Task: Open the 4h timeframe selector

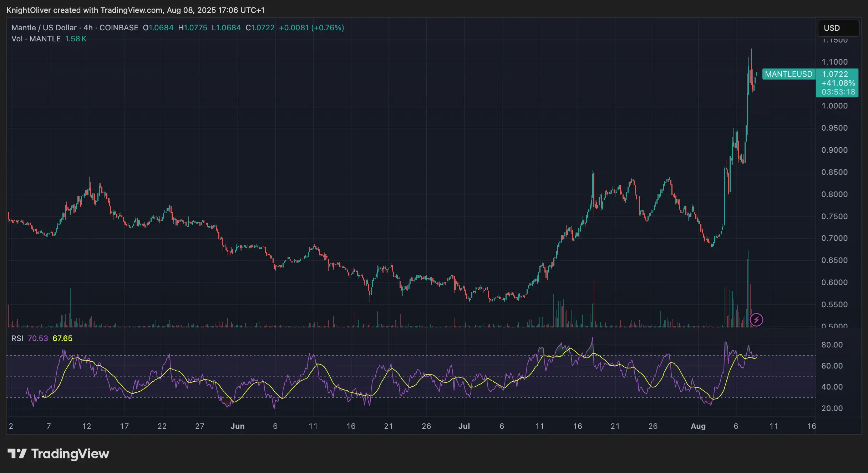Action: 88,27
